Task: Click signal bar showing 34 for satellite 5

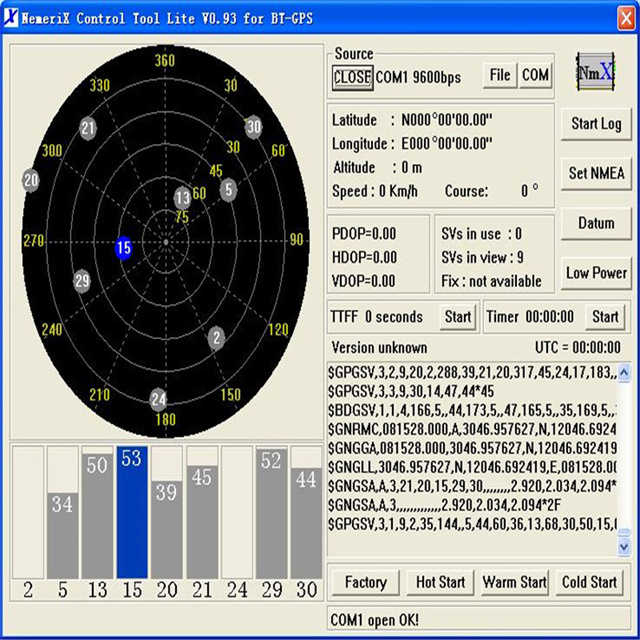Action: [62, 536]
